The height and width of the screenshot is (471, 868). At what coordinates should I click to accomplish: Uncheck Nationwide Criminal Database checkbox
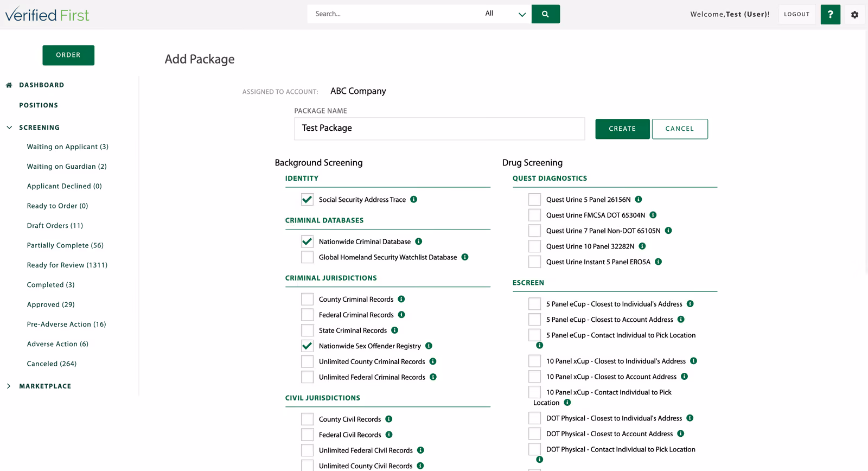307,241
